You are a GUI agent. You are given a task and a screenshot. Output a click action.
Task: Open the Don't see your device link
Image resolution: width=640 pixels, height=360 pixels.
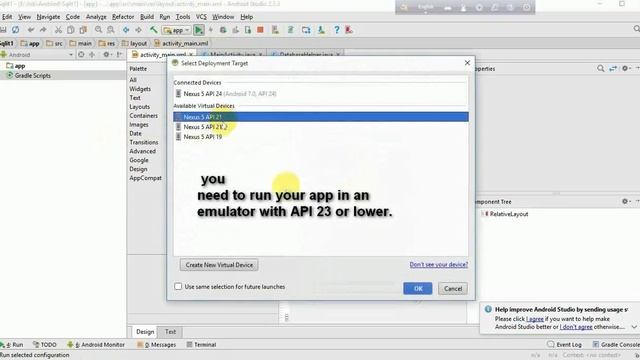[x=439, y=264]
